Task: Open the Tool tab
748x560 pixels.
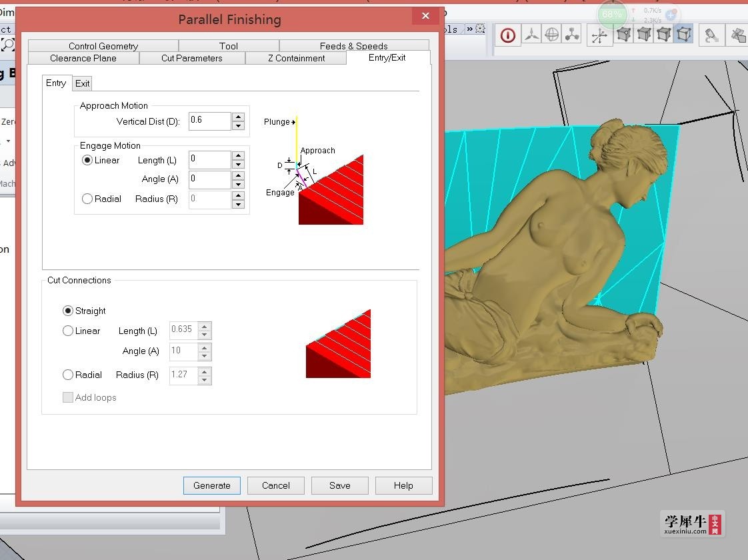Action: coord(229,46)
